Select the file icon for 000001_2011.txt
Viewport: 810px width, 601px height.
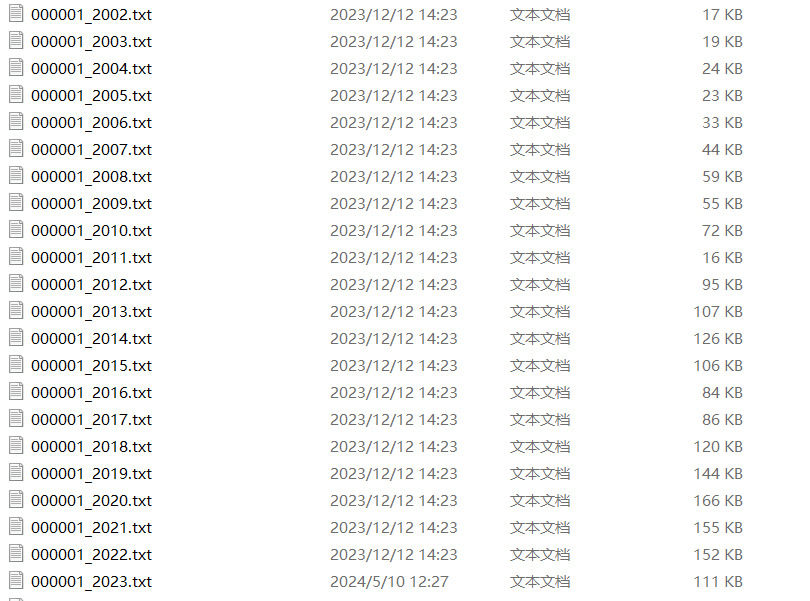click(16, 256)
